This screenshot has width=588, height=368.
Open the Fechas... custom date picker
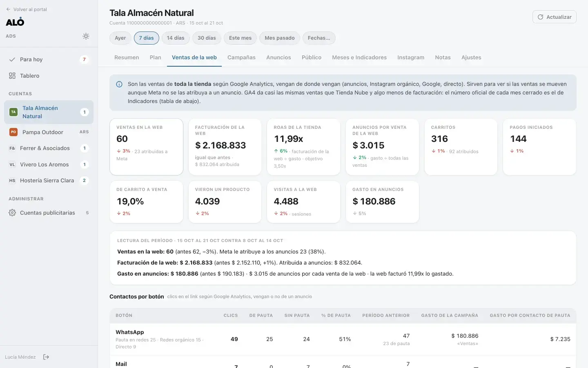point(319,38)
